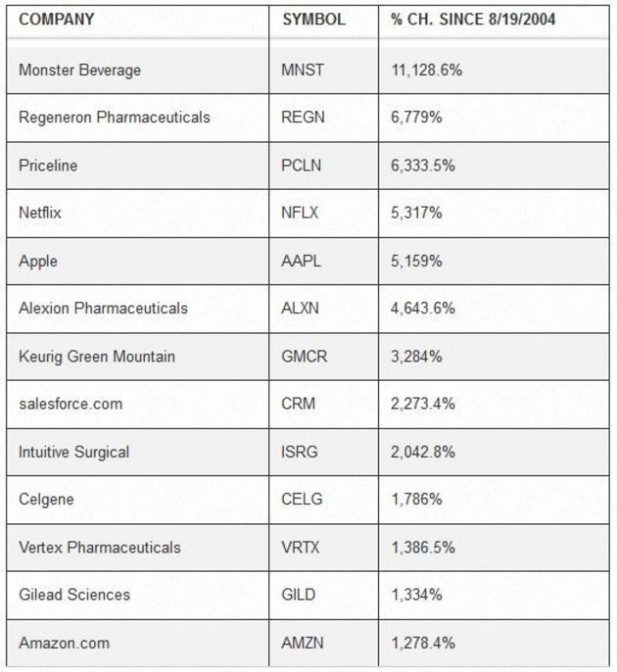Click Apple's 5,159% change value
This screenshot has width=617, height=672.
coord(416,261)
